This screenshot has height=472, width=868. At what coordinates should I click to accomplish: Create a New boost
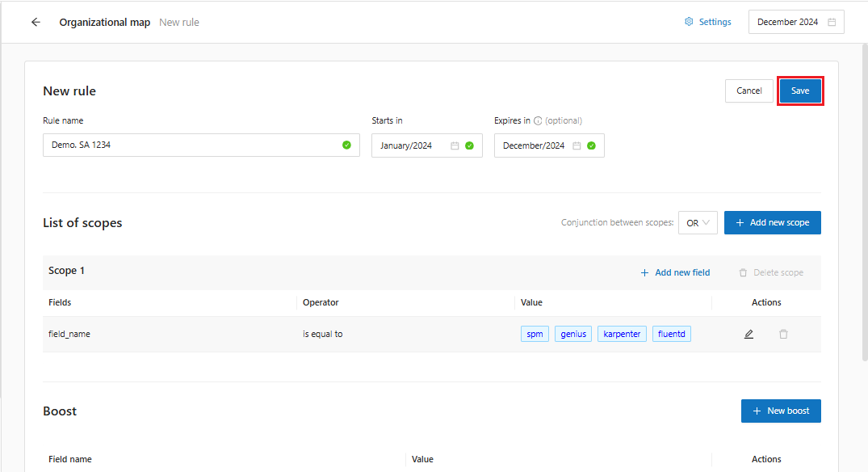point(780,411)
